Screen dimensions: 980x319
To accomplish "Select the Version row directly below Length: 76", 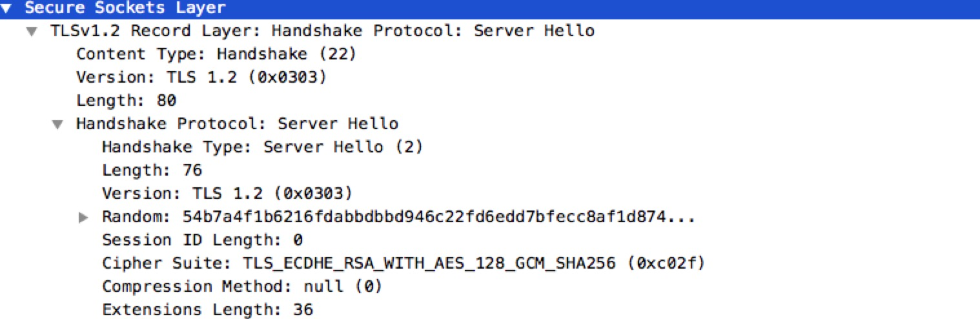I will click(227, 194).
